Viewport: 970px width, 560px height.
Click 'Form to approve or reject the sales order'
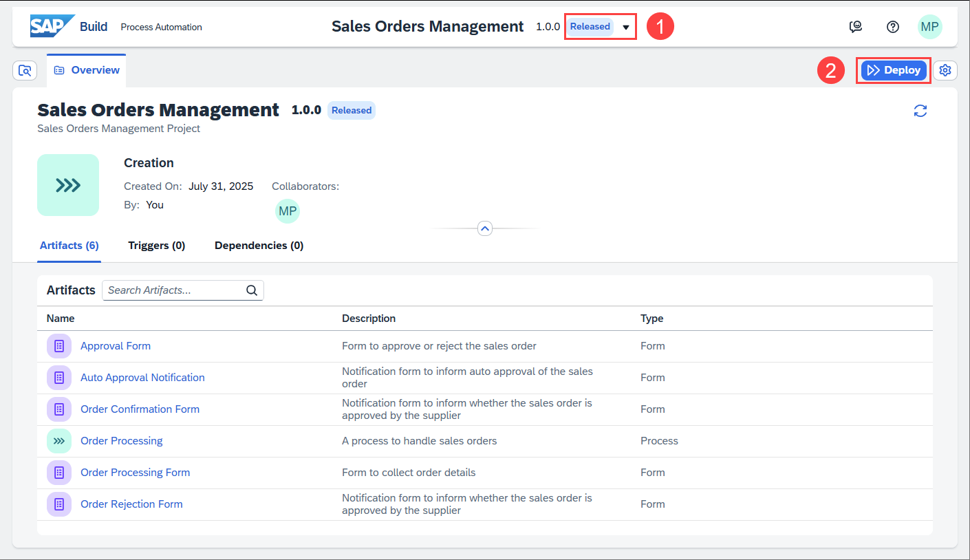tap(440, 346)
